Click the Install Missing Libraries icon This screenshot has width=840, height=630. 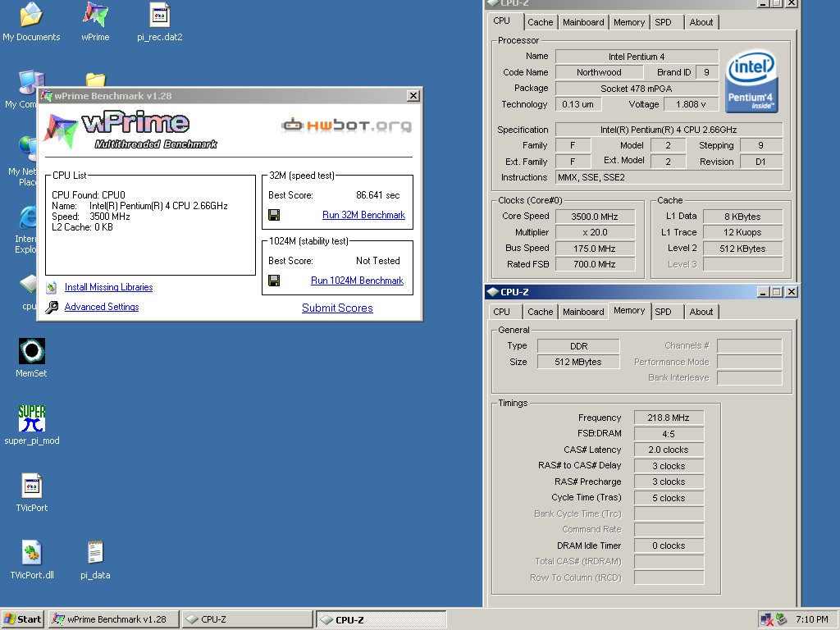tap(52, 288)
